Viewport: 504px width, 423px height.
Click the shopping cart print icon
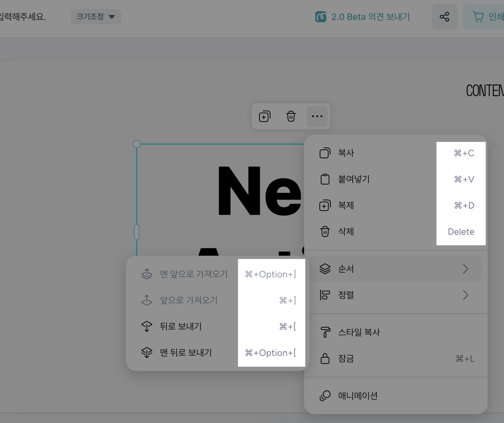coord(478,17)
